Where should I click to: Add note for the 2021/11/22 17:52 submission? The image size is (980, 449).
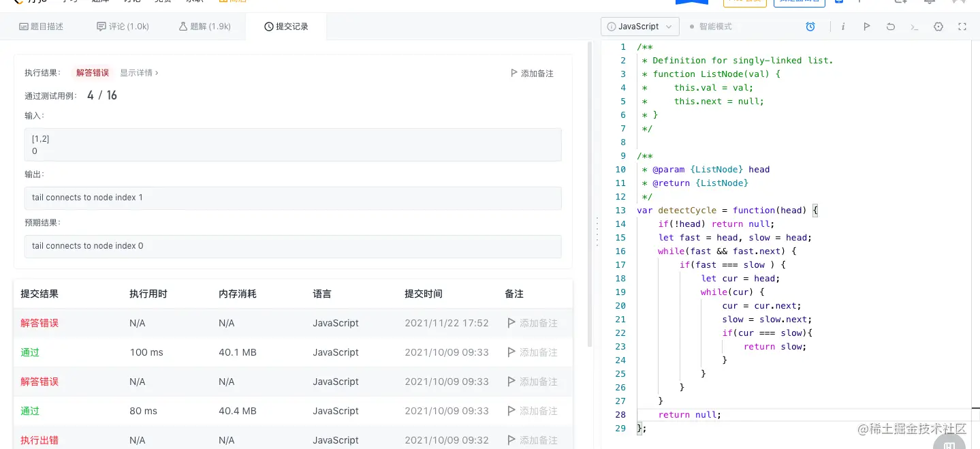[x=533, y=323]
